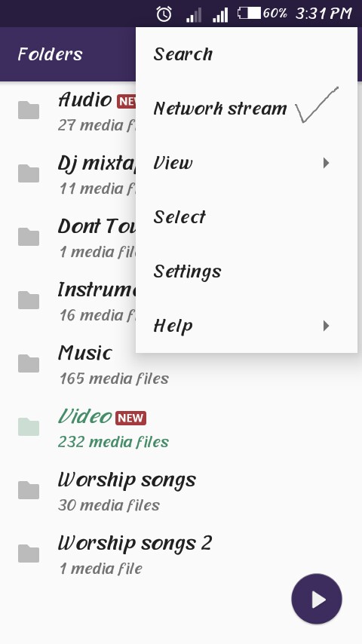This screenshot has height=644, width=362.
Task: Click the Worship songs 2 folder icon
Action: (x=29, y=553)
